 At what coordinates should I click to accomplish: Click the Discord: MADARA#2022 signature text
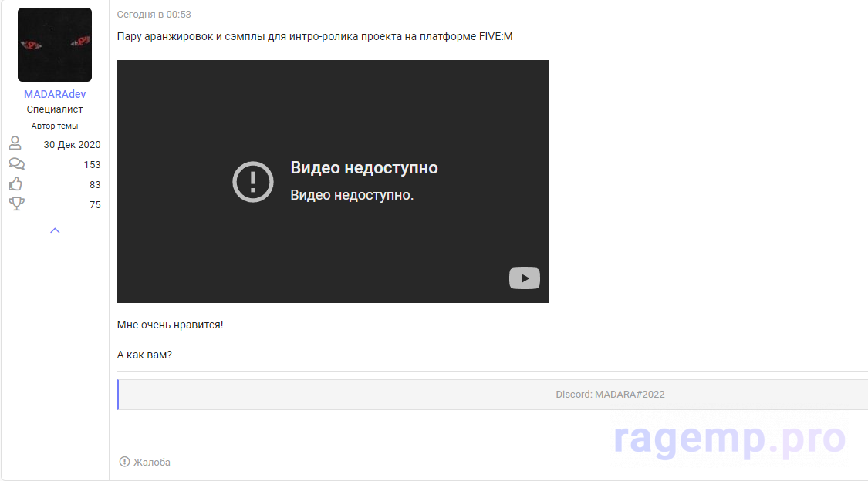(610, 395)
